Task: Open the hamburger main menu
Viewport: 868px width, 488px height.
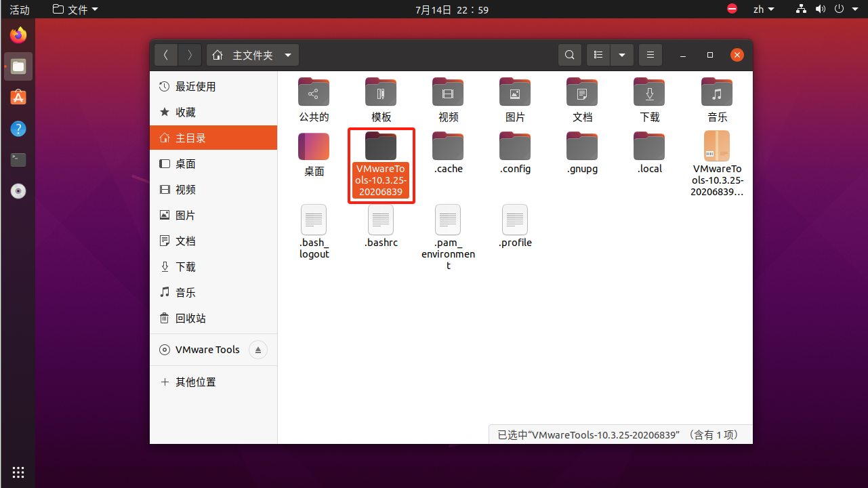Action: click(x=650, y=55)
